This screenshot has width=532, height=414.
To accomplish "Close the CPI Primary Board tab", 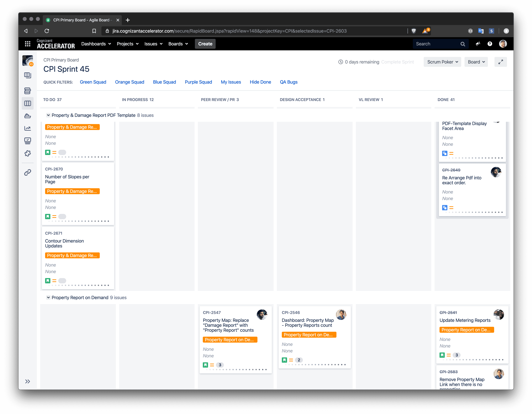I will [118, 20].
